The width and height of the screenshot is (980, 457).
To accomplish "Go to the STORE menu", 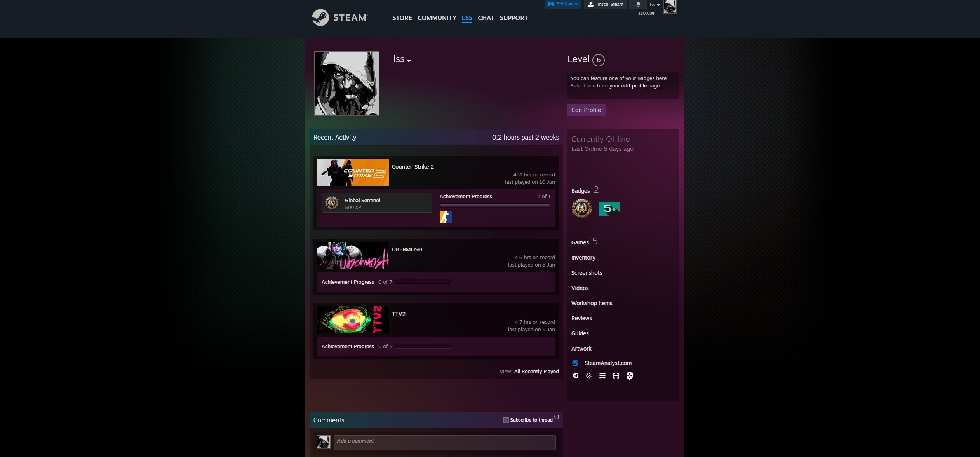I will (x=402, y=18).
